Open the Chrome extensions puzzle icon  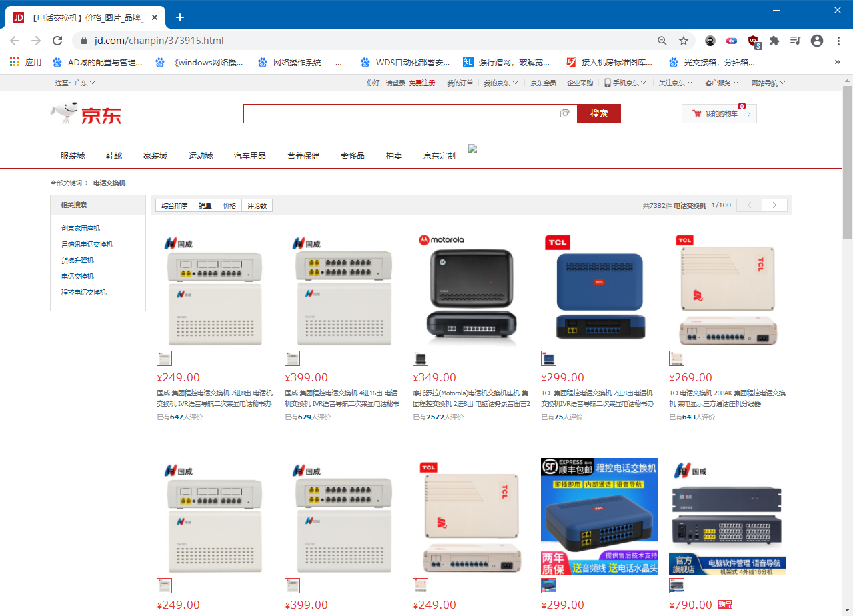774,41
